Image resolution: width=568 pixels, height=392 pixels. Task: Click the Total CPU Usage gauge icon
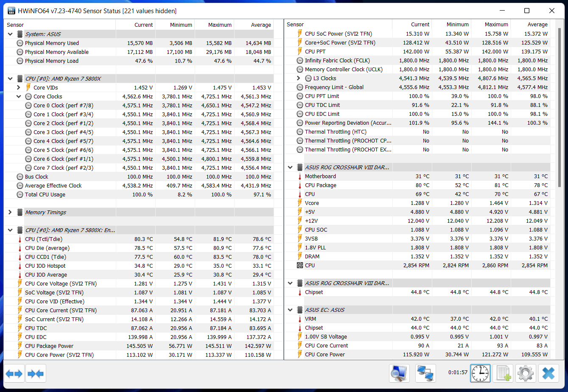20,195
